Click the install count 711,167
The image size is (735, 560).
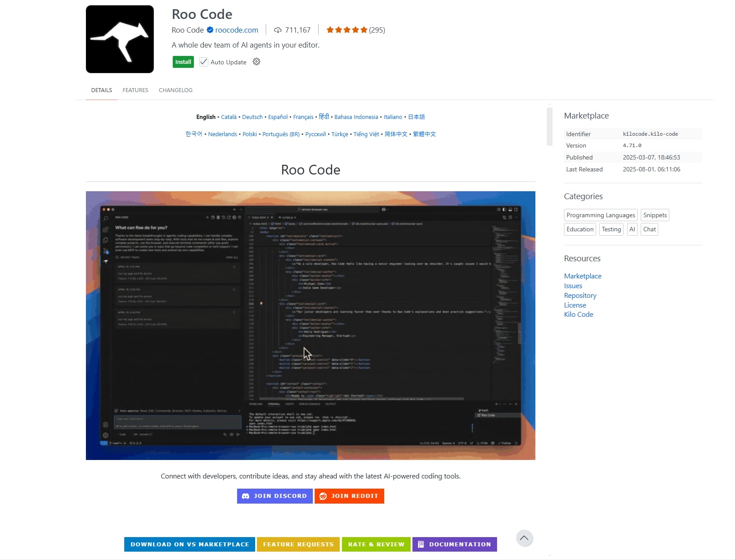[x=298, y=30]
